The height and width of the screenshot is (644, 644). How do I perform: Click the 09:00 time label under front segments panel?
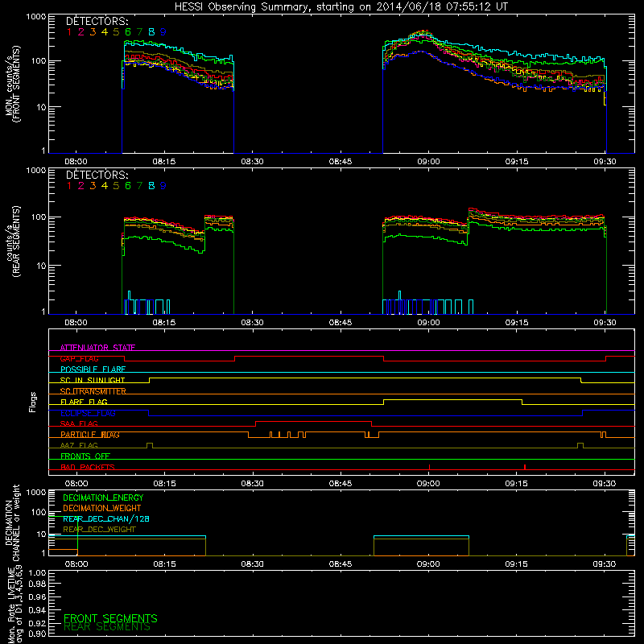click(429, 162)
